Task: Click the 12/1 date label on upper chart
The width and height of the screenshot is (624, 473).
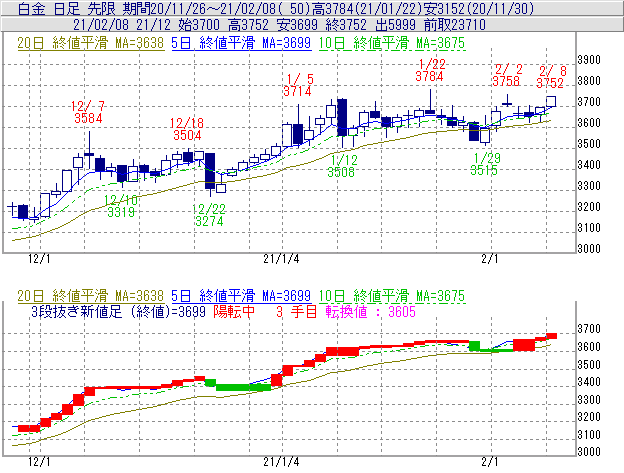Action: 39,259
